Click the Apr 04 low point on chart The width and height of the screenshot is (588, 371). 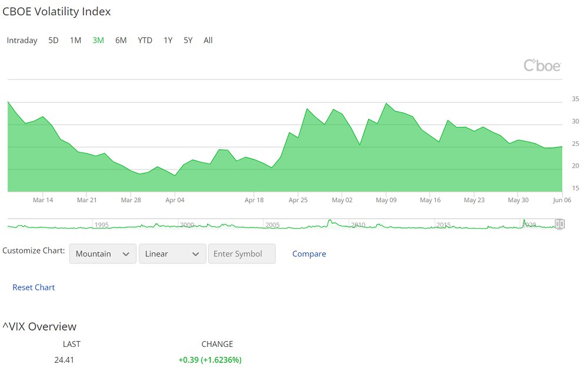pyautogui.click(x=175, y=175)
